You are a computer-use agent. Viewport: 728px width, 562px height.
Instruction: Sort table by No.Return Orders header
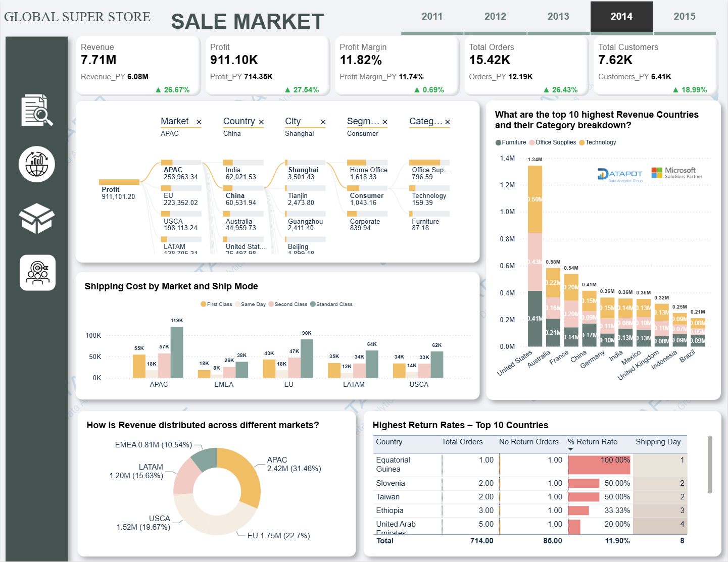(528, 442)
